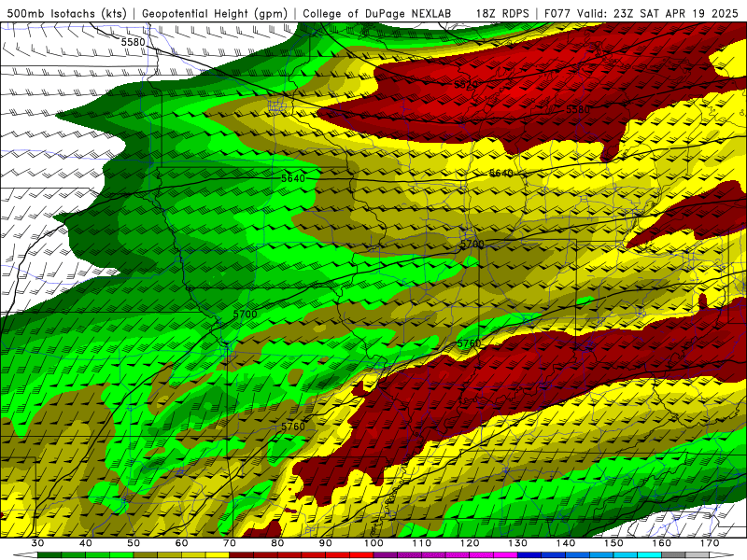Click the cyan legend swatch before 160
This screenshot has width=747, height=560.
(x=649, y=555)
